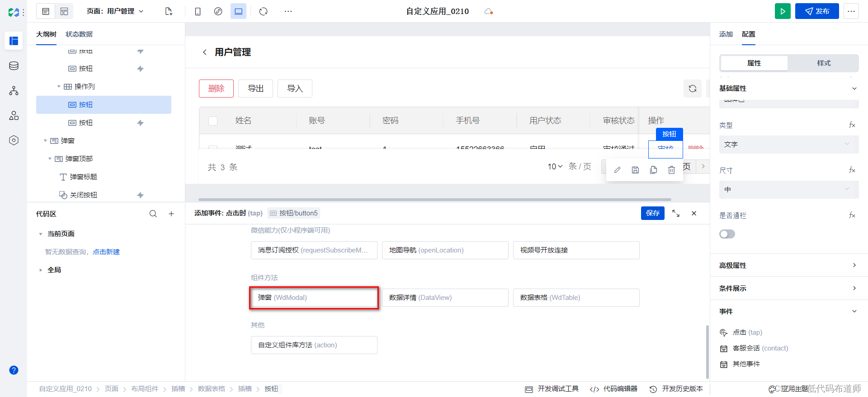
Task: Switch to the 大纲树 tab
Action: point(46,34)
